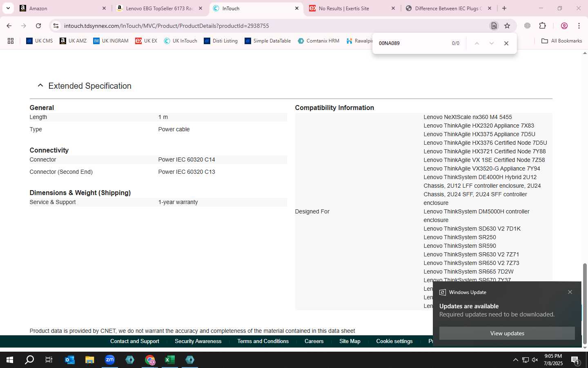The image size is (588, 368).
Task: Open the notification center icon
Action: click(x=575, y=360)
